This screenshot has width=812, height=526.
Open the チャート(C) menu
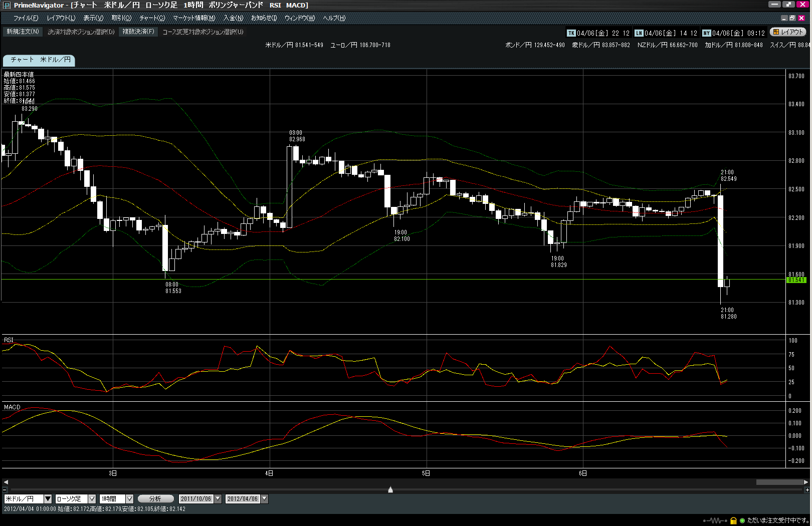pyautogui.click(x=152, y=18)
